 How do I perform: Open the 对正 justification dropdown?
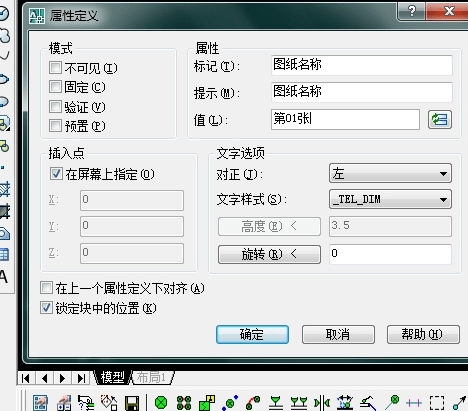[x=390, y=173]
